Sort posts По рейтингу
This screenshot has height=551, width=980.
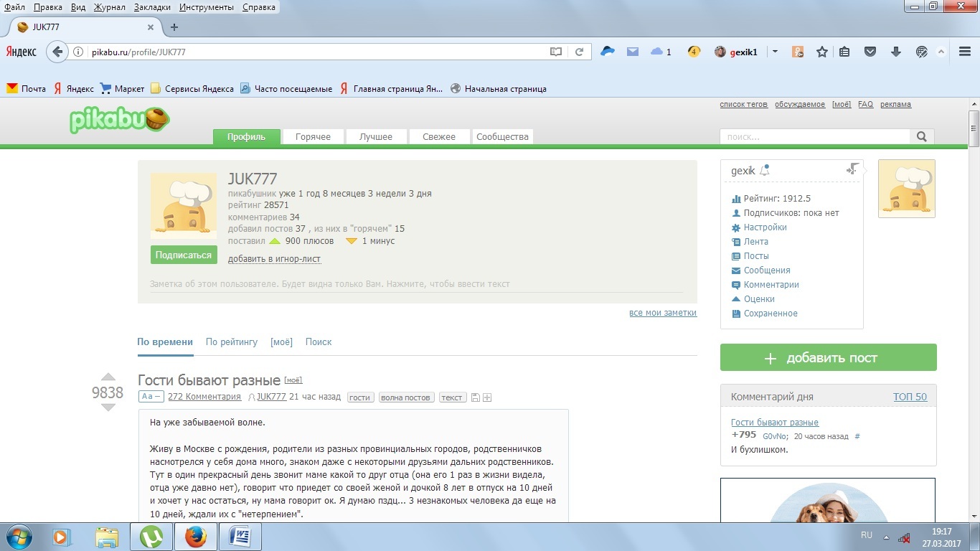[232, 342]
